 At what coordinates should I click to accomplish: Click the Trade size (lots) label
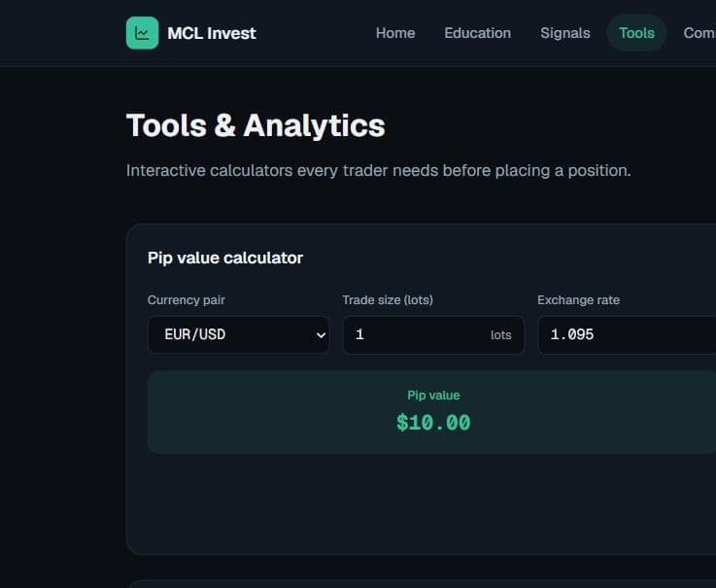tap(388, 300)
